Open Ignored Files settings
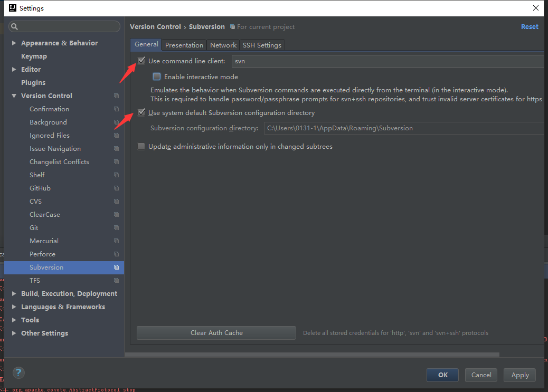548x392 pixels. click(50, 136)
